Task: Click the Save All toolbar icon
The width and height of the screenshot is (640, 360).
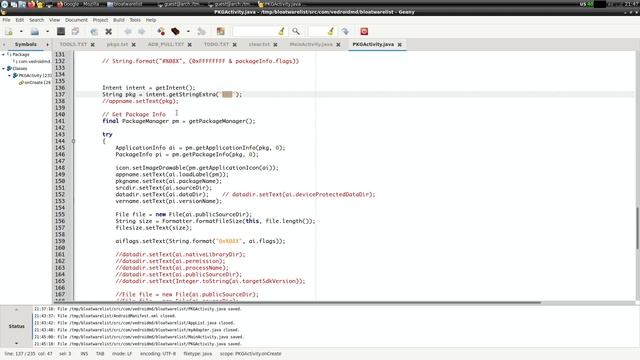Action: (x=75, y=31)
